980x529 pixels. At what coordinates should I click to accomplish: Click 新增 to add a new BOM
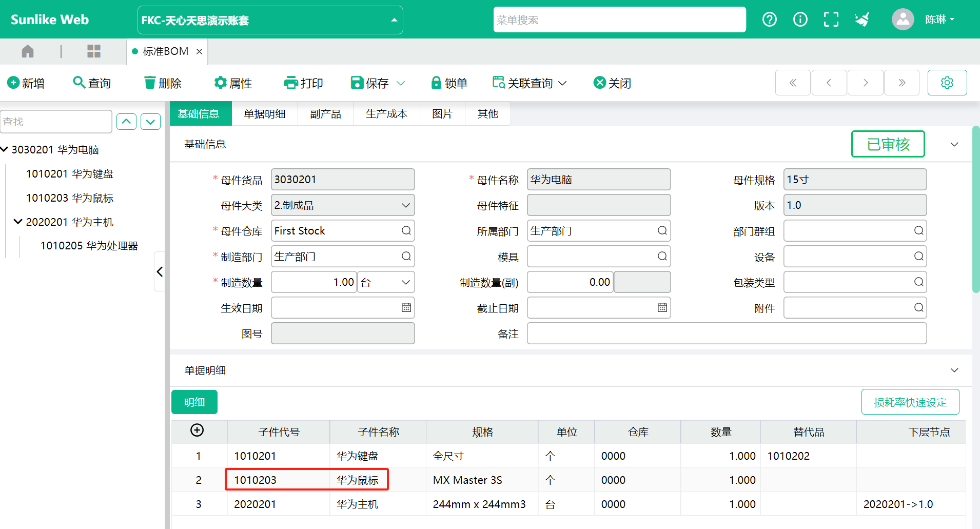26,83
